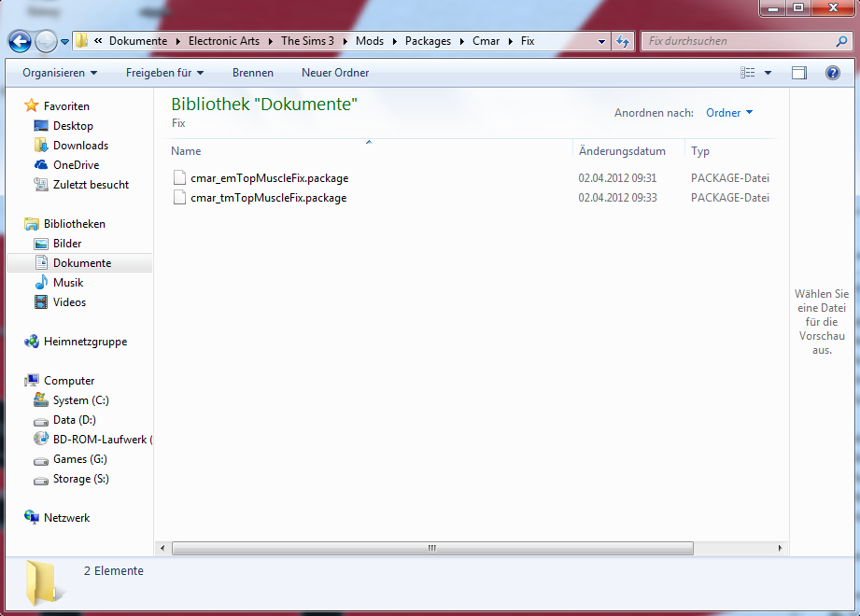860x616 pixels.
Task: Sort by the Name column header
Action: coord(186,151)
